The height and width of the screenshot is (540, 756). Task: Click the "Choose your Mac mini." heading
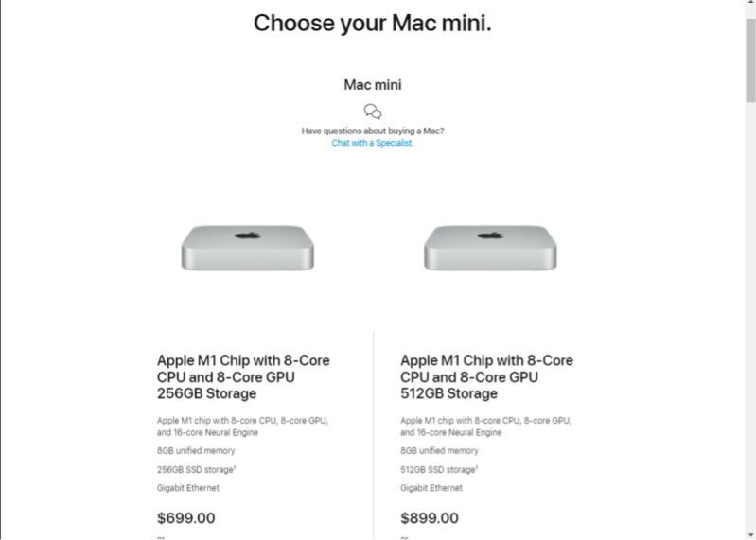click(372, 24)
